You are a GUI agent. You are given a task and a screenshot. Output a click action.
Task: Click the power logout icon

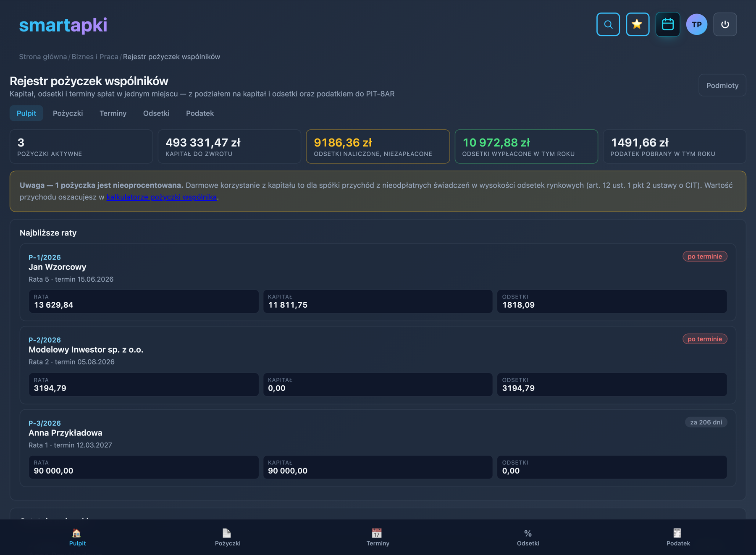coord(725,24)
